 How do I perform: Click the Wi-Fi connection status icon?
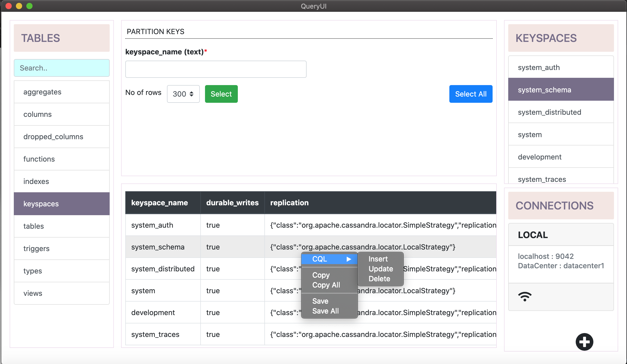525,297
